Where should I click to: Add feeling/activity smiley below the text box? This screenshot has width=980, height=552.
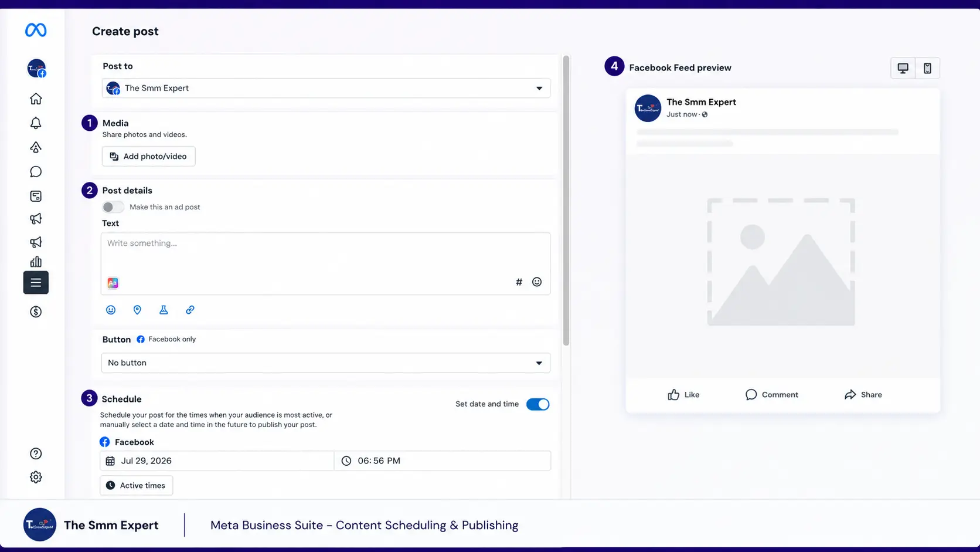pos(111,310)
